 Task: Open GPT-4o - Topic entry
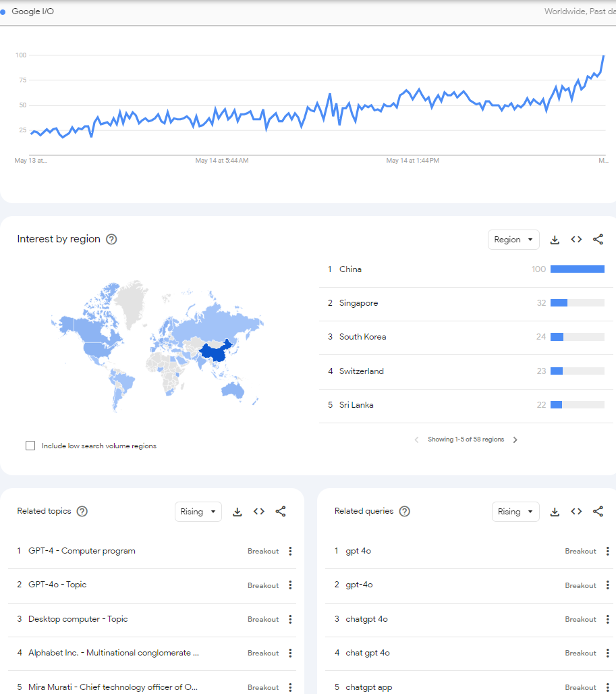tap(57, 585)
